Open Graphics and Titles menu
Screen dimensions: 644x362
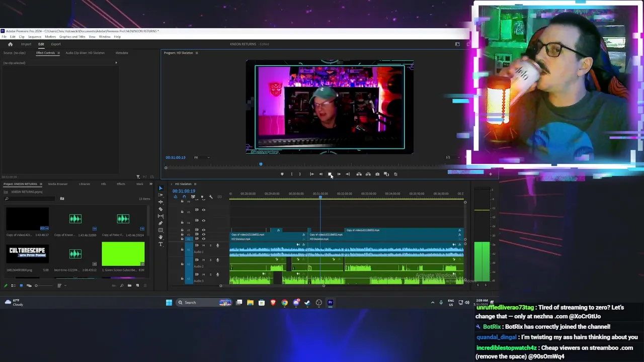point(72,37)
